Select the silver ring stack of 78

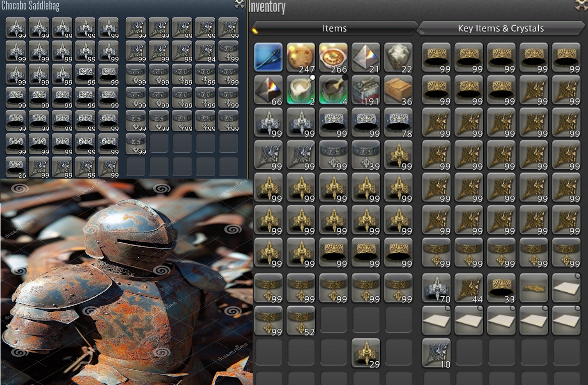[x=398, y=122]
